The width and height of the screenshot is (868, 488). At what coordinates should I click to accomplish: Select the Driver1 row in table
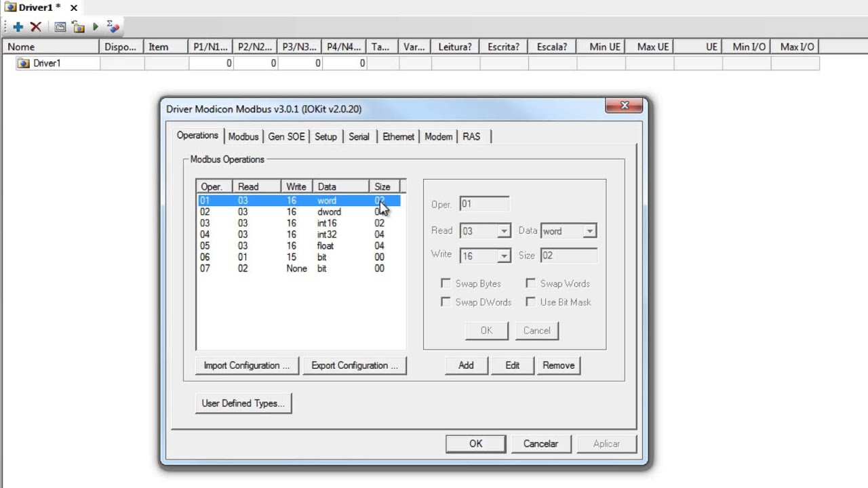(411, 63)
